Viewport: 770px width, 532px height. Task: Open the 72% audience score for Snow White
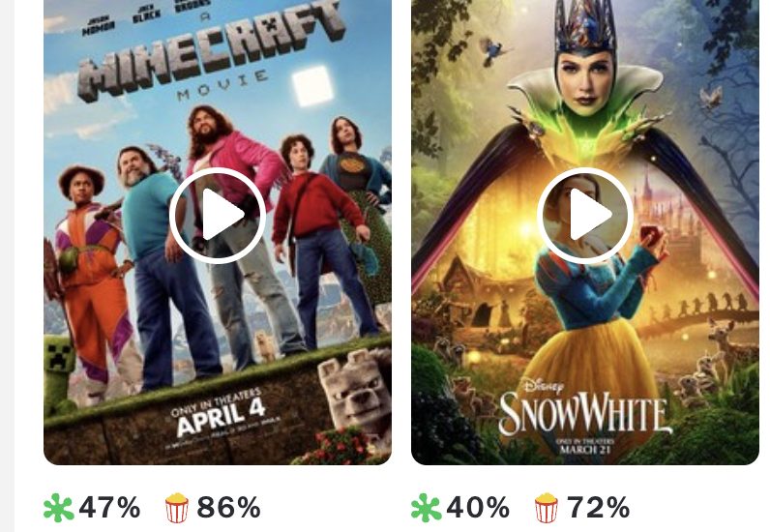pos(598,508)
